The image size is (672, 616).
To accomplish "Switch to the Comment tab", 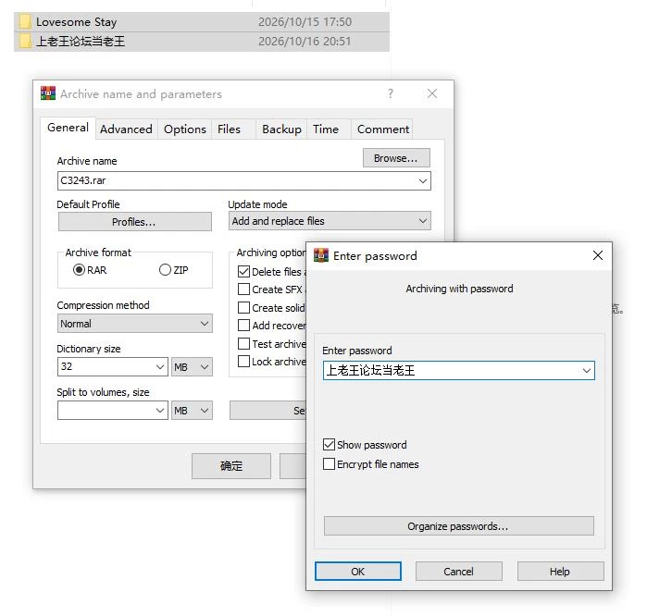I will (382, 129).
